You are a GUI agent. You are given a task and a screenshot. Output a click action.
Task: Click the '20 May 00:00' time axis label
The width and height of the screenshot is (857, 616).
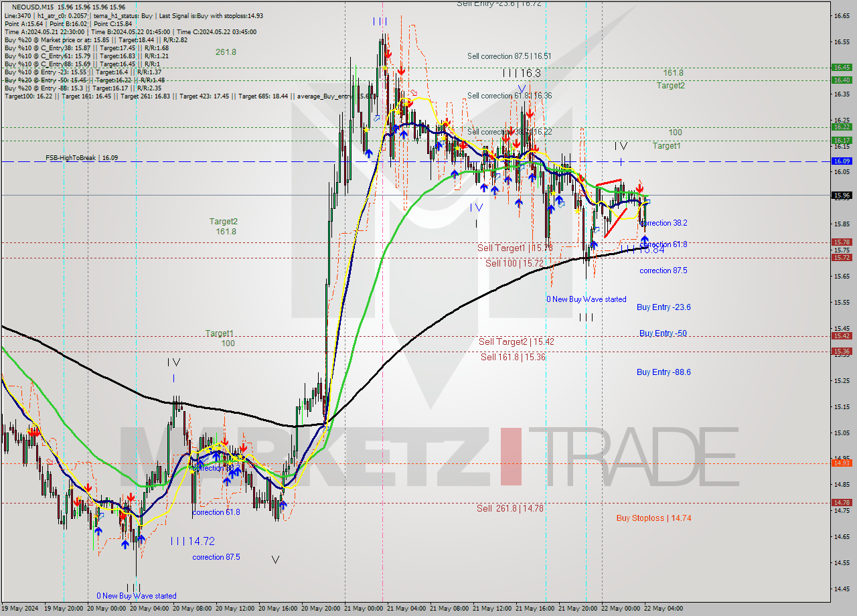106,609
